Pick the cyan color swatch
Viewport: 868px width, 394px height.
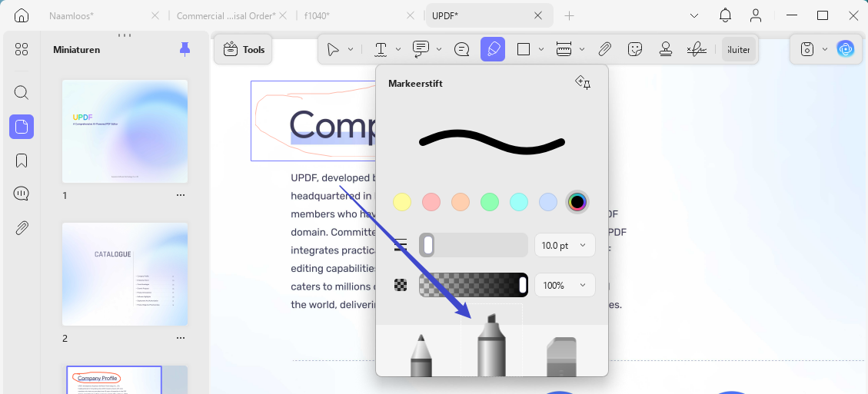pos(519,202)
